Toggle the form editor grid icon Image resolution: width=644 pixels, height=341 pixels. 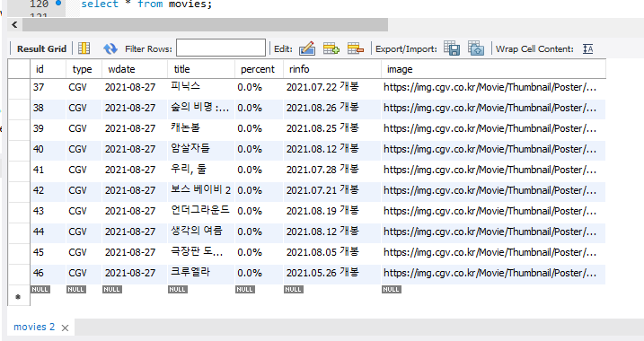pos(84,48)
